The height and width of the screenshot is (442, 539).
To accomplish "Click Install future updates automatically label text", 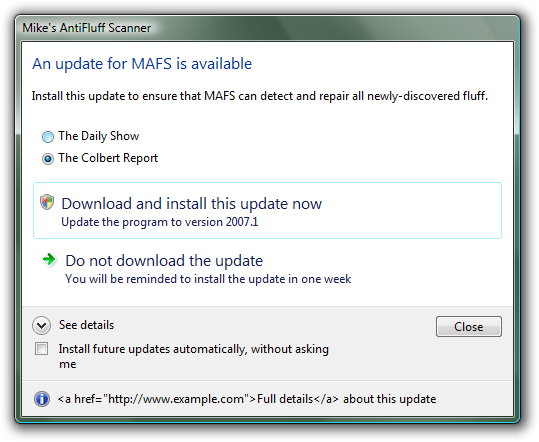I will 194,356.
